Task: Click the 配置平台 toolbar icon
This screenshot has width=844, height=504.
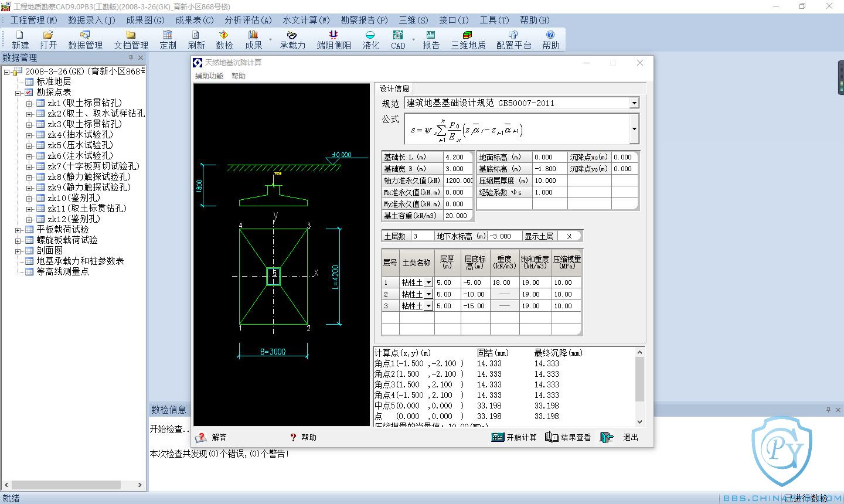Action: (513, 39)
